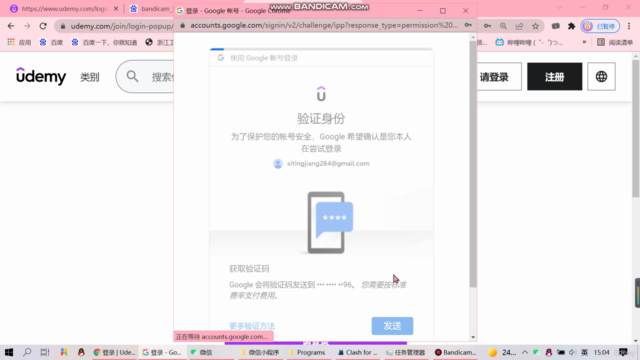Click the Google popup vertical scrollbar
This screenshot has height=360, width=640.
tap(473, 163)
